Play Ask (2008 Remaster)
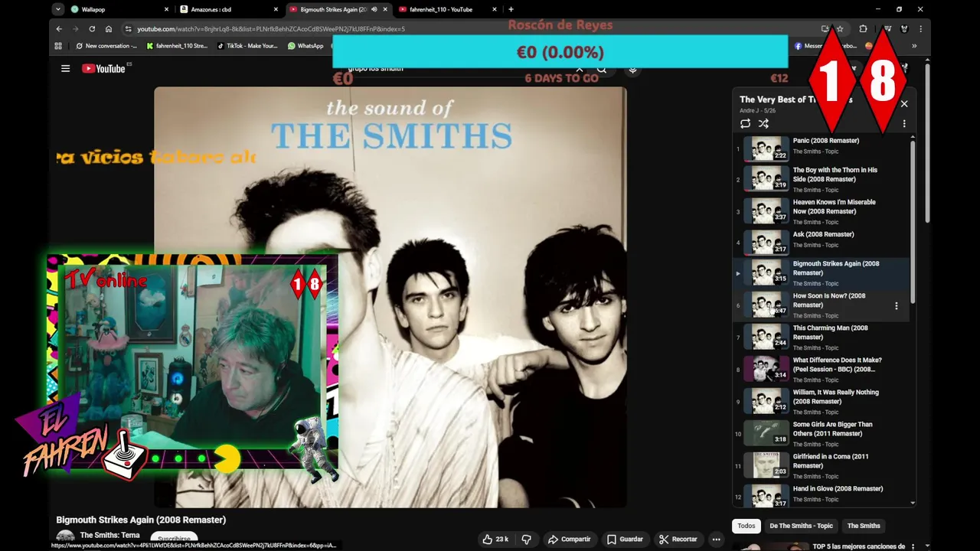980x551 pixels. pos(821,243)
